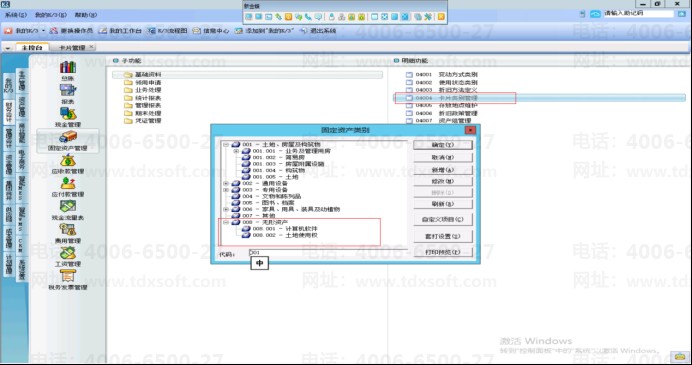Click the 自定义项目(C) button
This screenshot has width=692, height=365.
(x=443, y=219)
